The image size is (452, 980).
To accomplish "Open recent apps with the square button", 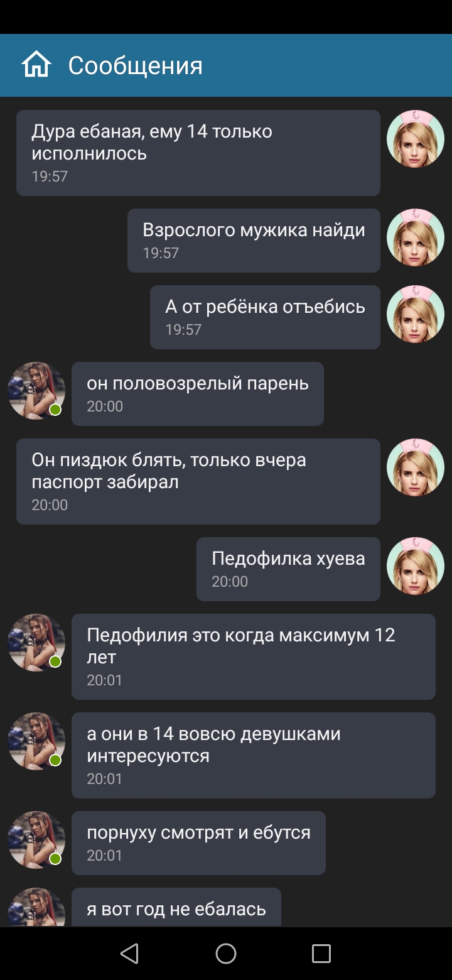I will point(321,954).
